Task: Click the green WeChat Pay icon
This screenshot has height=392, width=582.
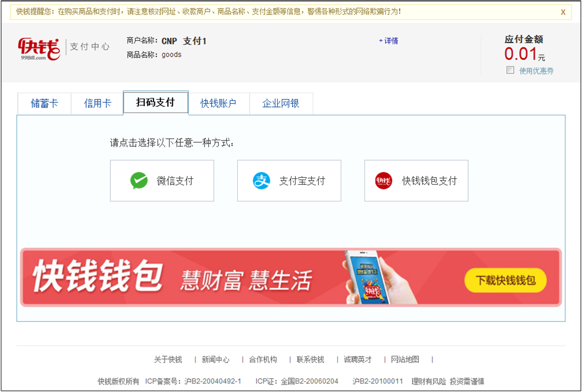Action: [139, 181]
